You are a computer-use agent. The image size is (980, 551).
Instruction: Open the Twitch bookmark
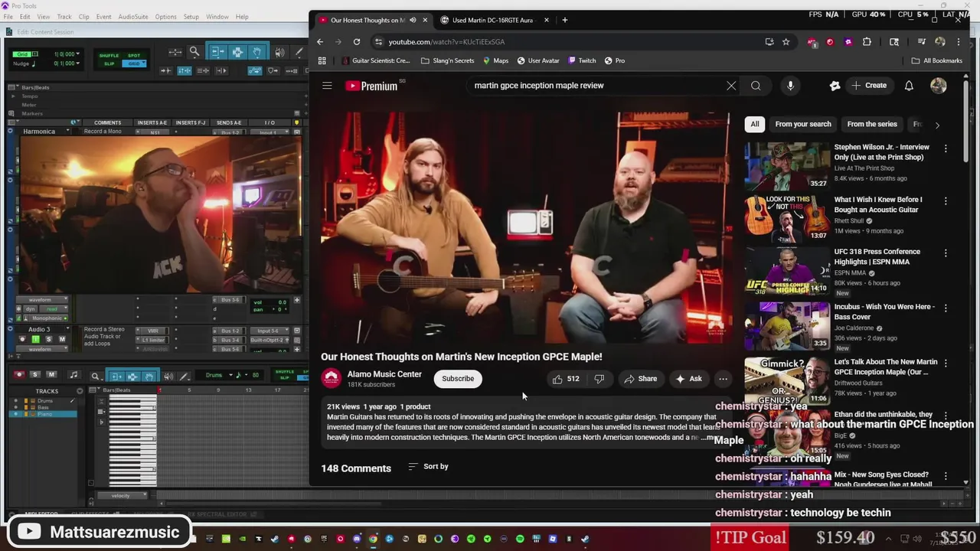click(581, 60)
